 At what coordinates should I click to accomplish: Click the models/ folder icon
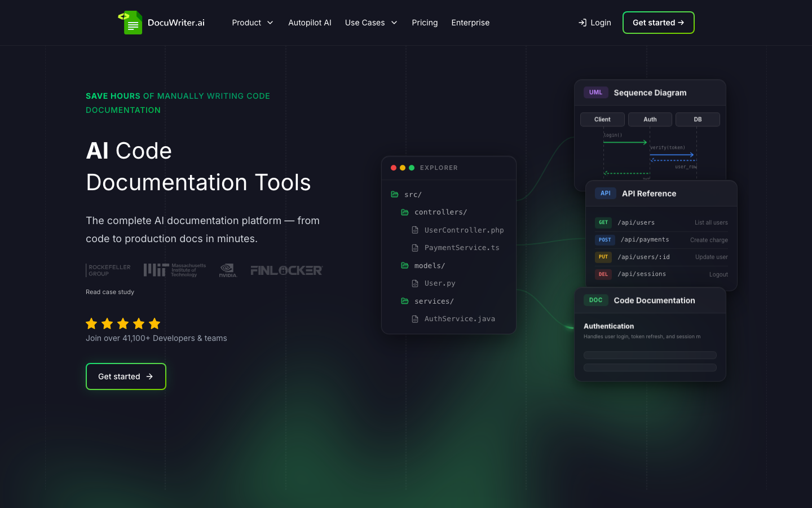(x=405, y=265)
